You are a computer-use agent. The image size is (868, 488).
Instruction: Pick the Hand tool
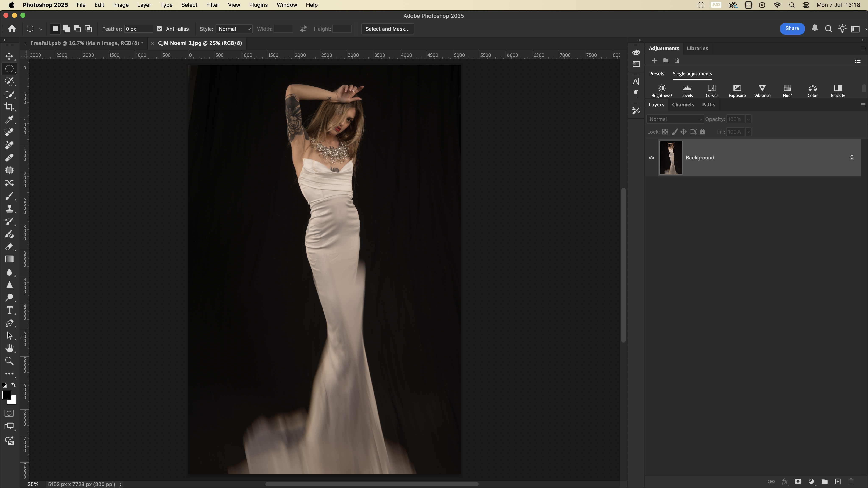pyautogui.click(x=9, y=348)
